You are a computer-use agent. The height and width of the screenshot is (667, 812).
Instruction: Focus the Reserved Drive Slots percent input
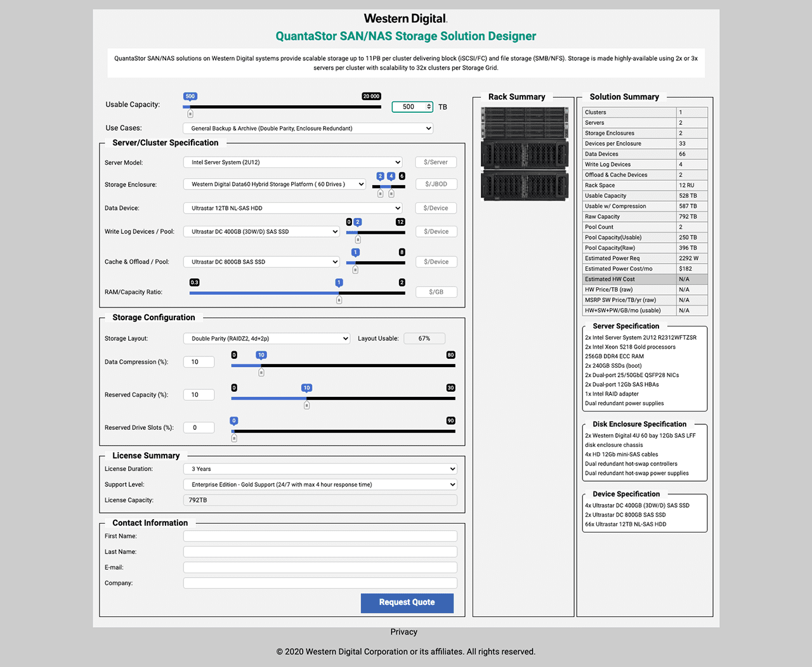pyautogui.click(x=199, y=428)
